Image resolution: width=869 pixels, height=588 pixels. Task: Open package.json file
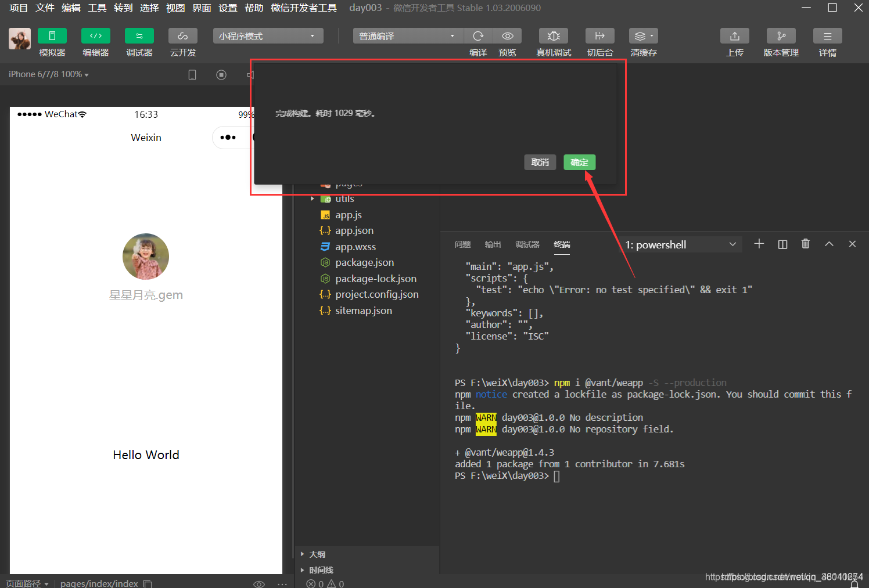coord(364,262)
